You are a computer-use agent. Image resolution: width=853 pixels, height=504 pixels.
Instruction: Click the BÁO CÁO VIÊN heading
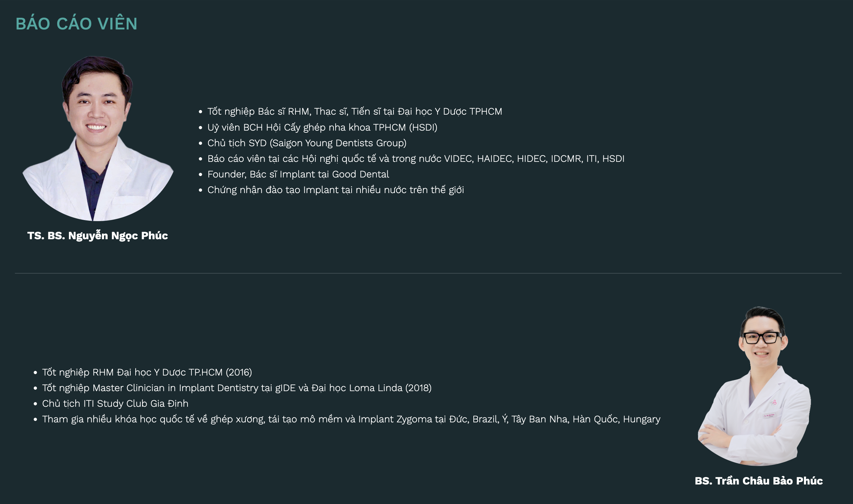point(76,23)
